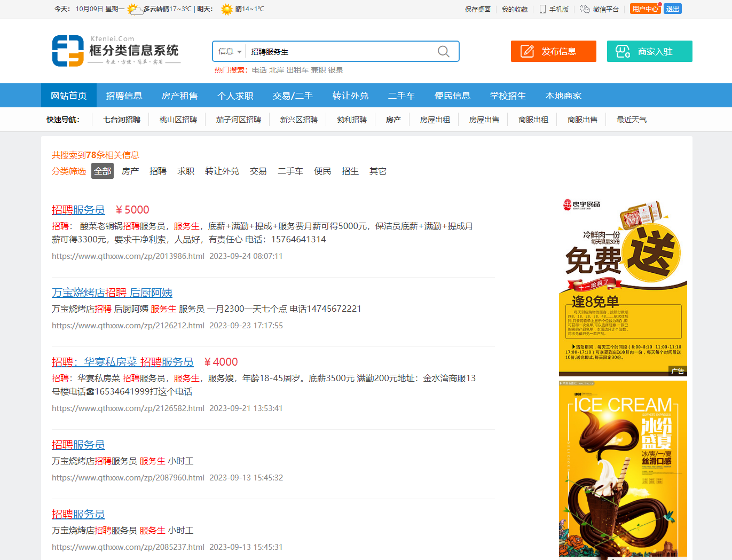The height and width of the screenshot is (560, 732).
Task: Click the 退出 logout button
Action: (x=672, y=9)
